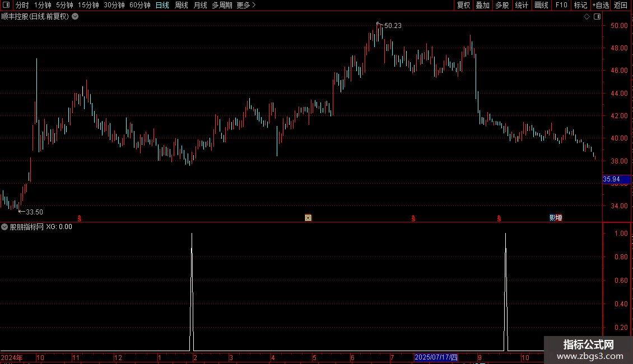Click the 标记 mark button
This screenshot has height=364, width=633.
[580, 5]
